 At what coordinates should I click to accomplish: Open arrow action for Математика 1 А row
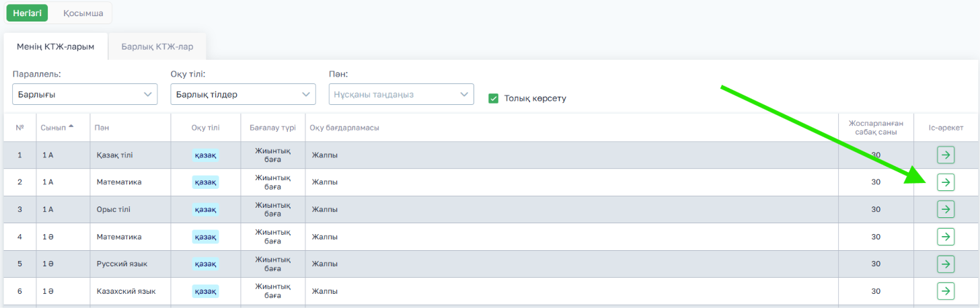(x=946, y=182)
